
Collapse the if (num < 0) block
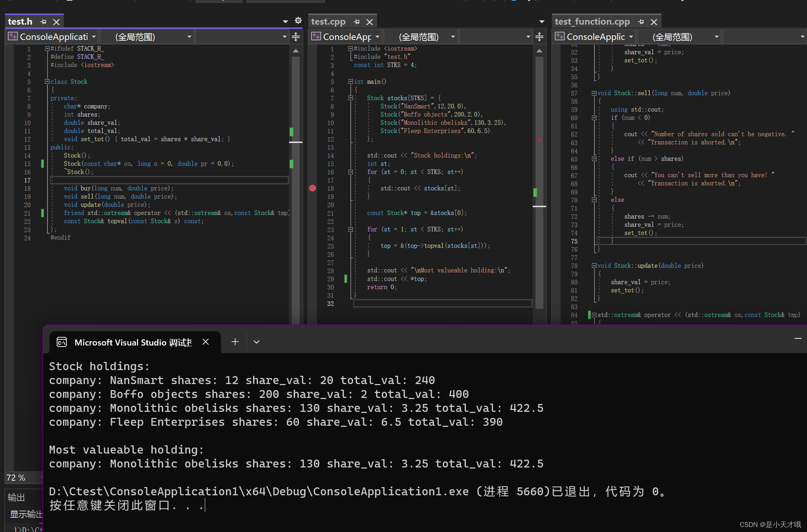click(x=594, y=118)
